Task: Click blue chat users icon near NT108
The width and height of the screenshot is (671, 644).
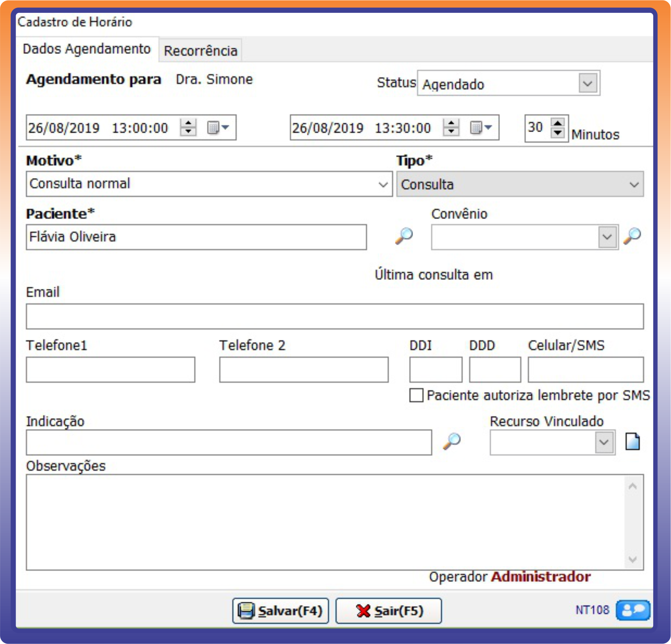Action: [632, 610]
